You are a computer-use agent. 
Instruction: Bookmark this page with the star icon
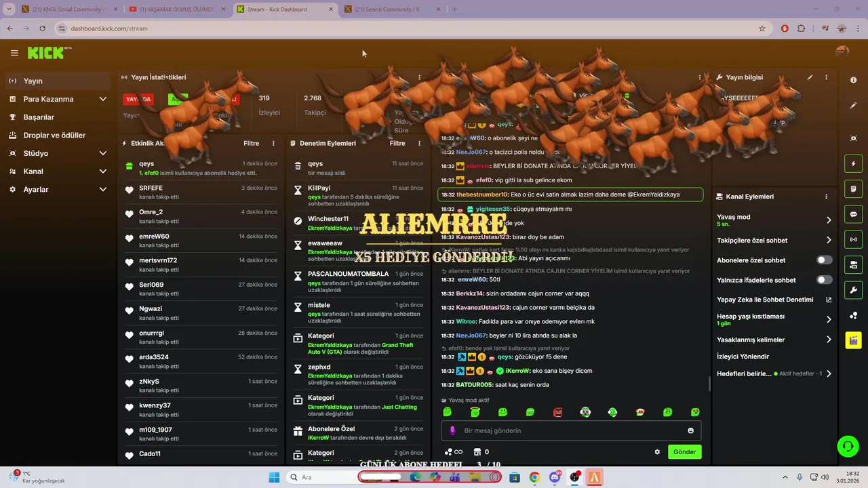point(762,28)
